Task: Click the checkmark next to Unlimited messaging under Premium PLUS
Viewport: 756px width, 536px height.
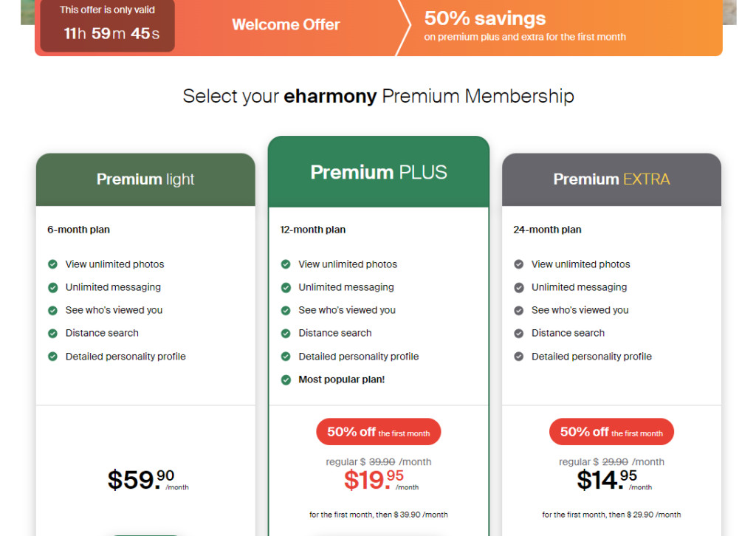Action: click(285, 287)
